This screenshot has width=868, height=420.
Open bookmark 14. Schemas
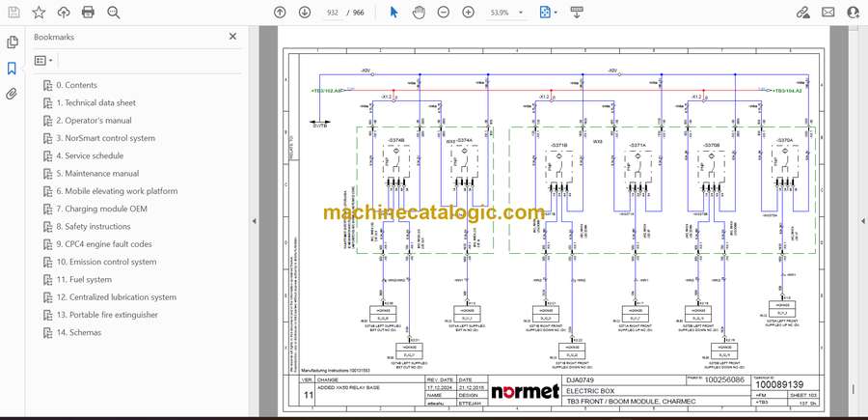coord(79,332)
